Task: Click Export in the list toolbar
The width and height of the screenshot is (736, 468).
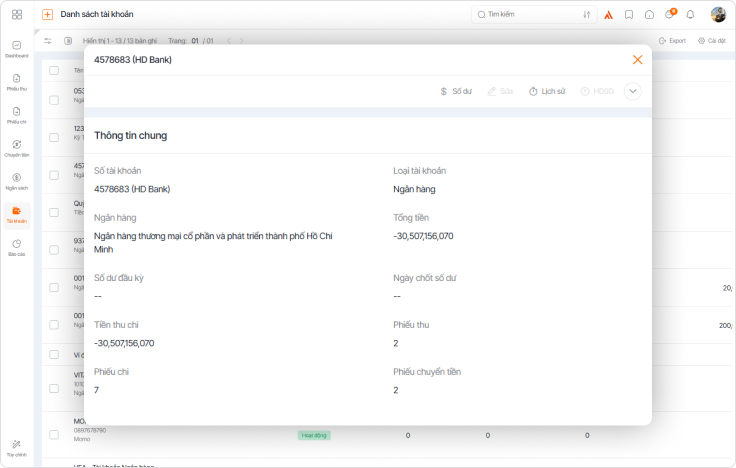Action: tap(672, 41)
